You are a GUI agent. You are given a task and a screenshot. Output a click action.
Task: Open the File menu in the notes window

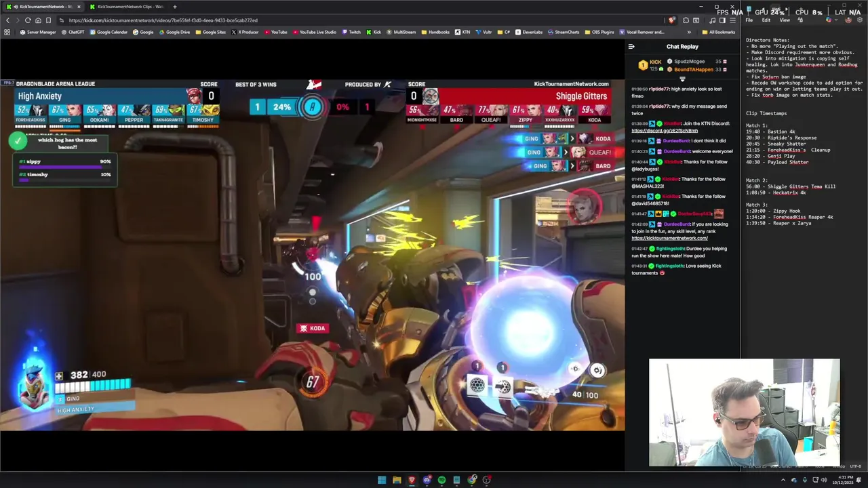[x=749, y=20]
